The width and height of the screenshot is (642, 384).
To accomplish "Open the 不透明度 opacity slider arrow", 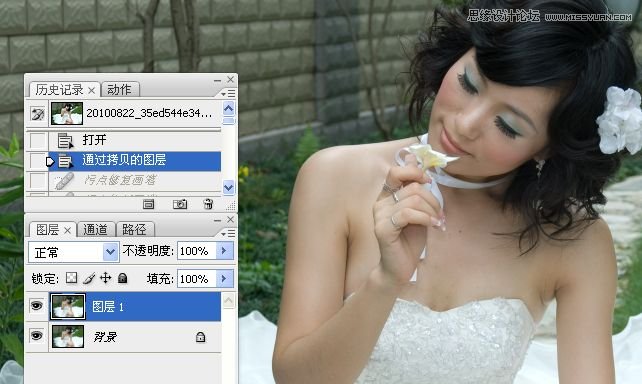I will coord(224,251).
